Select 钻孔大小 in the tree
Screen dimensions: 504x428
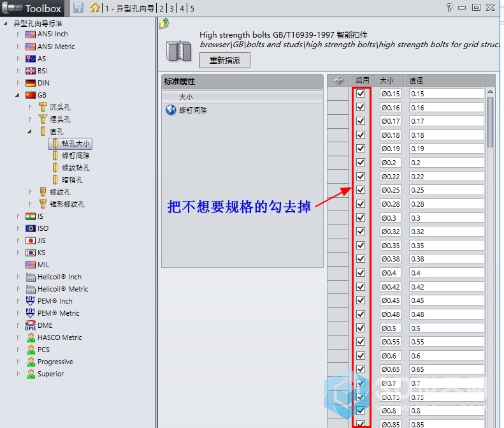(x=70, y=144)
